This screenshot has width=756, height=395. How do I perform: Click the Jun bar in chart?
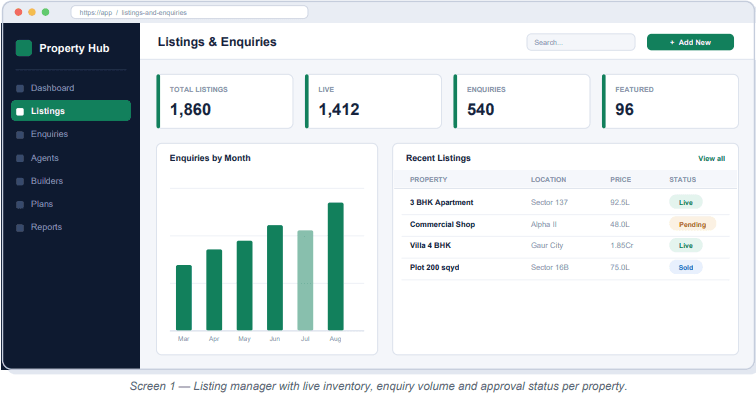(275, 278)
